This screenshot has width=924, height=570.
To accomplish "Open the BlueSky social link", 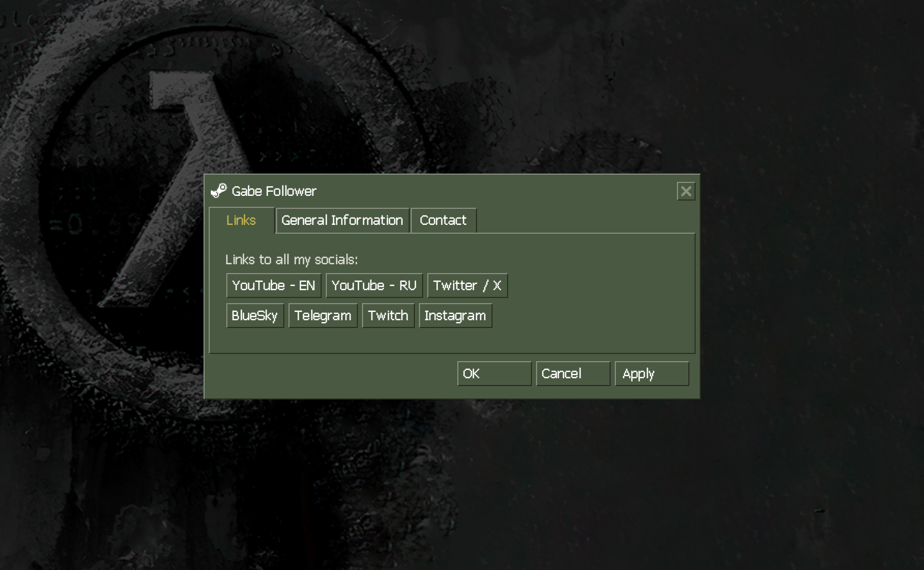I will point(254,316).
